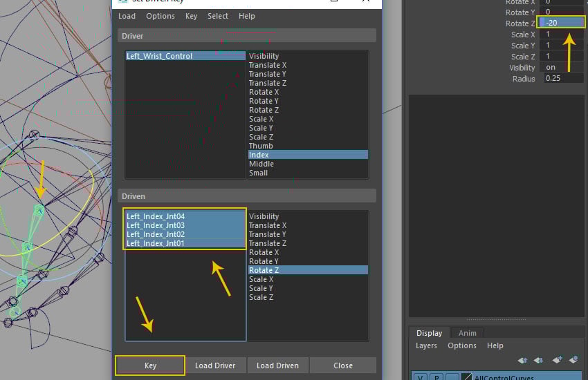Click Rotate Y value field in Channel Box
The width and height of the screenshot is (588, 380).
pyautogui.click(x=562, y=12)
